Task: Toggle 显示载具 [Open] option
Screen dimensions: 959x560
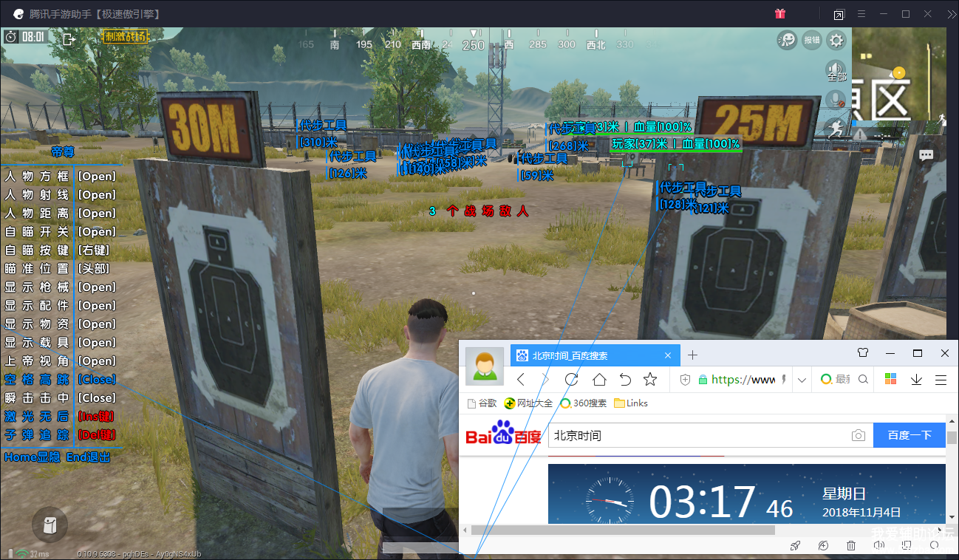Action: point(60,343)
